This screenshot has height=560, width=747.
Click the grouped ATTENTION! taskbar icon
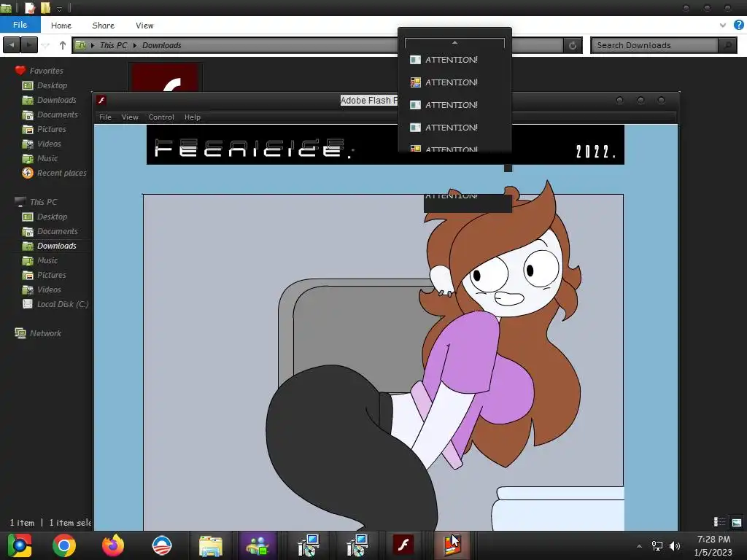pyautogui.click(x=452, y=545)
